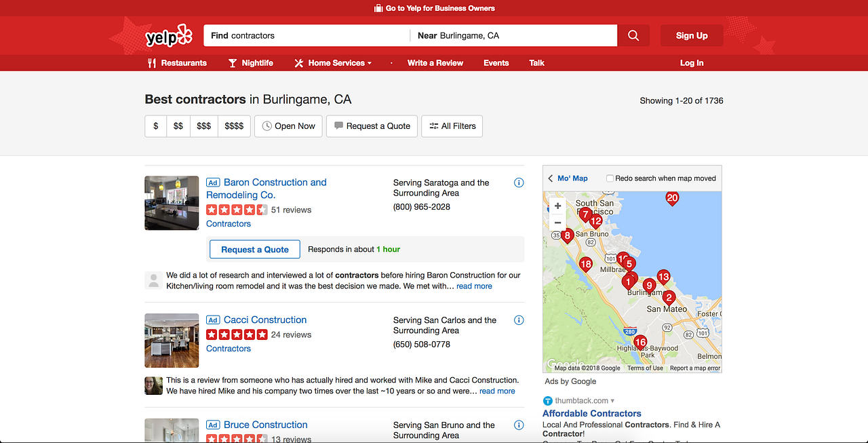
Task: Open Bruce Construction photo thumbnail
Action: tap(172, 431)
